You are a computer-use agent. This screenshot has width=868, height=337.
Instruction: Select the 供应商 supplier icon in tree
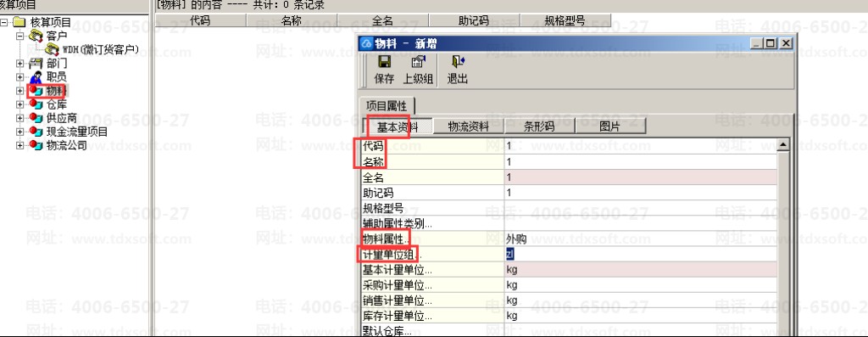point(36,117)
